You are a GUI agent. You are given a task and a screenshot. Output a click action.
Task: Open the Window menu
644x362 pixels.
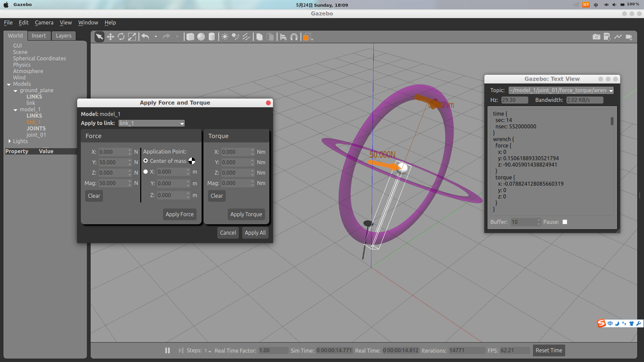pos(88,22)
